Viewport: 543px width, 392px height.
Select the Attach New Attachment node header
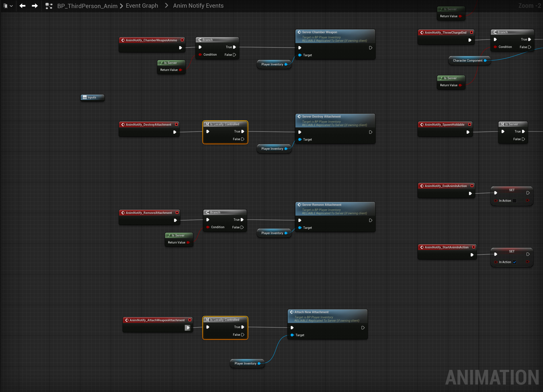[311, 312]
